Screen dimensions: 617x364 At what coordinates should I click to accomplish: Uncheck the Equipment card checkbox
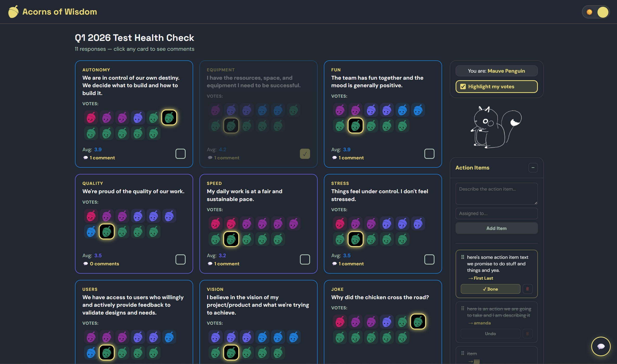tap(305, 154)
